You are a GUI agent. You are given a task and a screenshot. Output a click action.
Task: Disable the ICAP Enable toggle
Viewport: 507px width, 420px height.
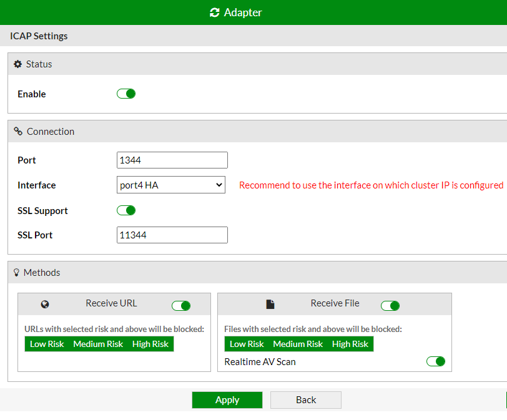[x=126, y=94]
